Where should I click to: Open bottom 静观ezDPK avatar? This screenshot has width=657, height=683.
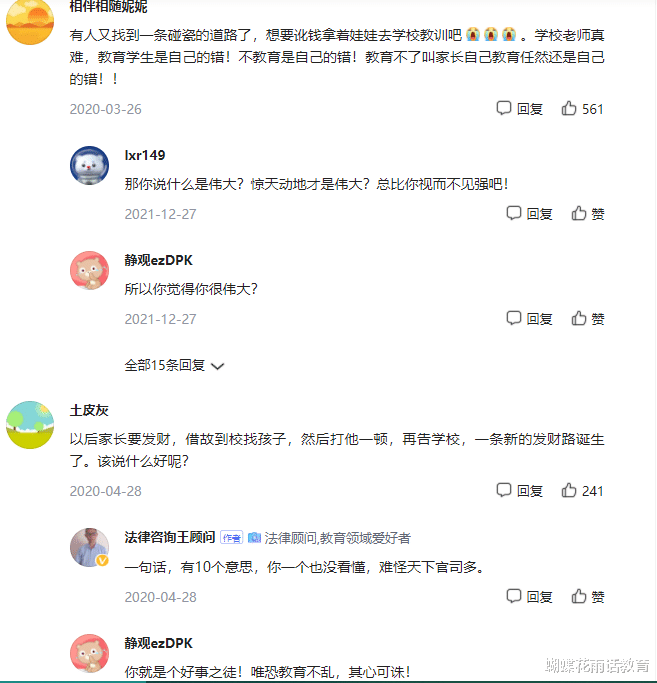(x=89, y=653)
